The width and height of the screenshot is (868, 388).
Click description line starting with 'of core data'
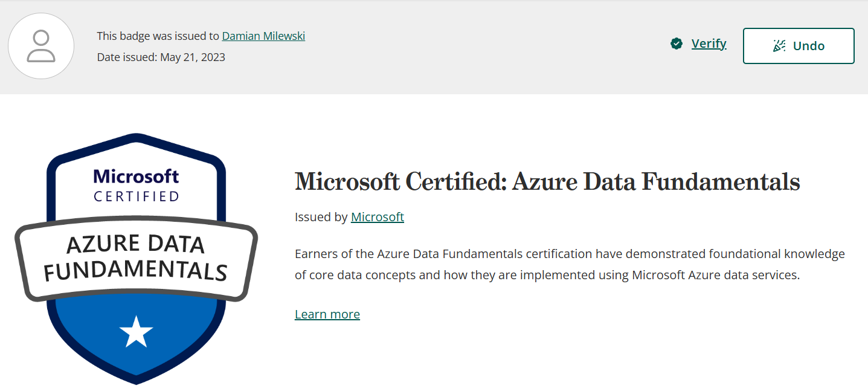547,276
